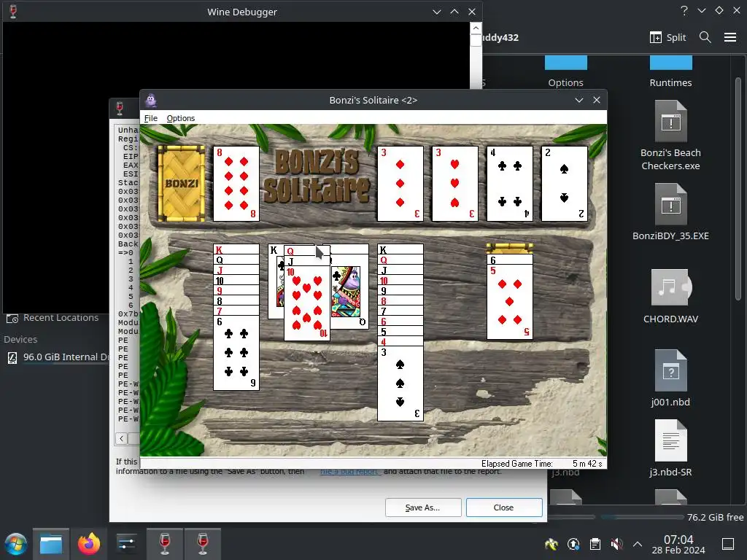Click Close in the crash dialog
This screenshot has width=747, height=560.
(x=504, y=507)
